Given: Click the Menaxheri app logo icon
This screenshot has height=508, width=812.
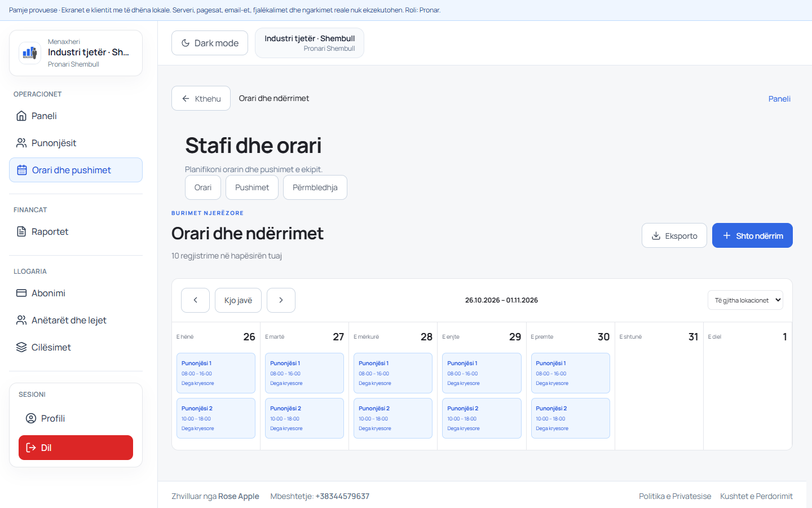Looking at the screenshot, I should [x=30, y=53].
